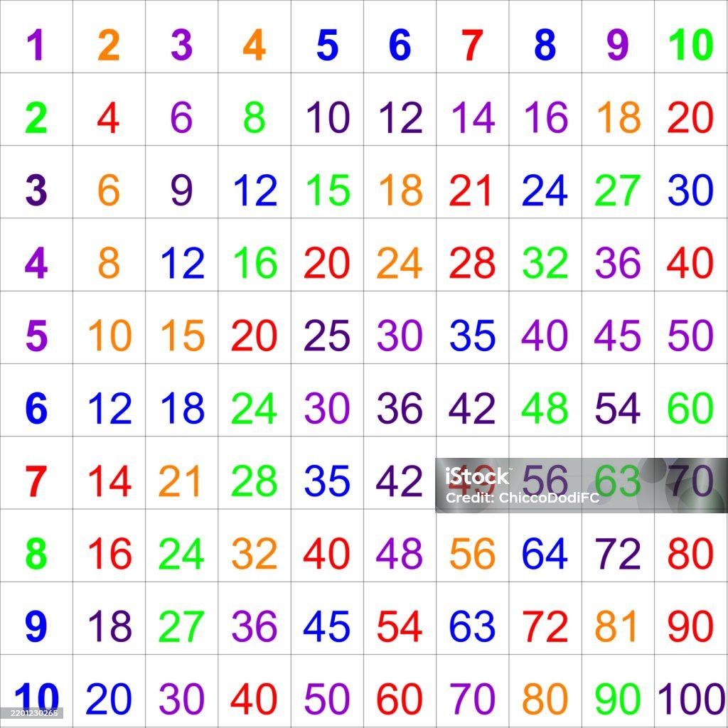Screen dimensions: 728x728
Task: Select the blue 45 cell
Action: click(x=326, y=626)
